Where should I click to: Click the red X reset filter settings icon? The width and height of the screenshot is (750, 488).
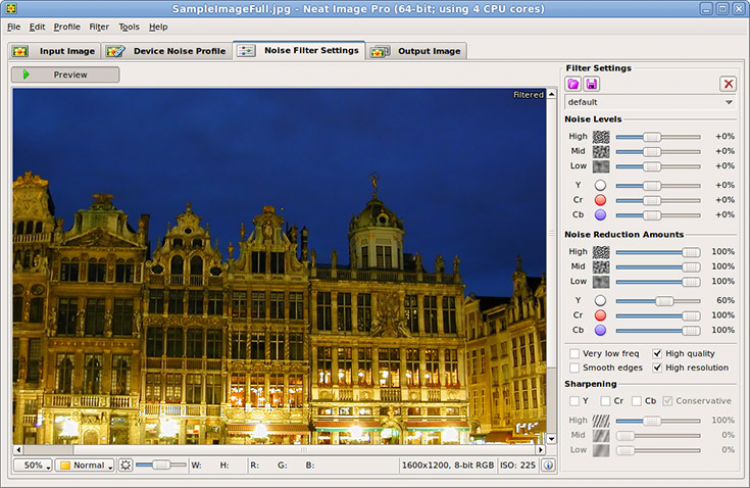coord(728,84)
